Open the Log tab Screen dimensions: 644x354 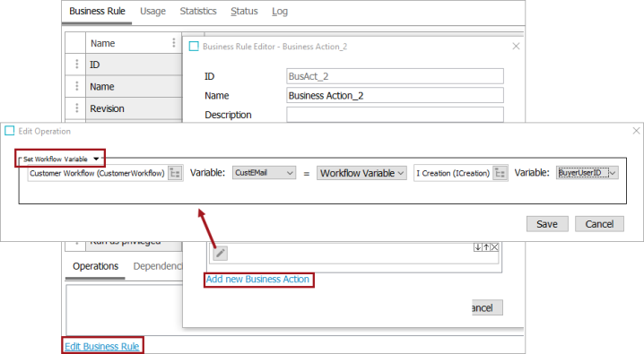(280, 11)
